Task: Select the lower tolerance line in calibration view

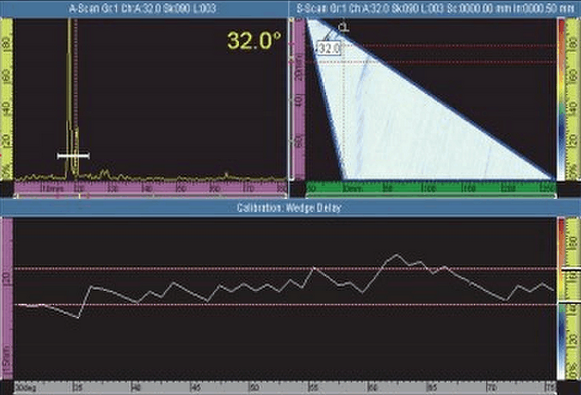Action: pos(285,305)
